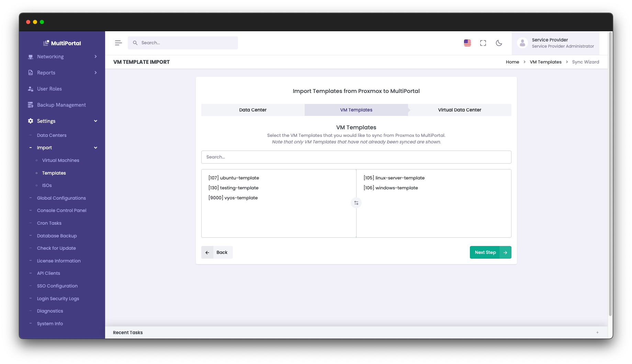Click the Settings gear icon
This screenshot has width=632, height=364.
[30, 121]
